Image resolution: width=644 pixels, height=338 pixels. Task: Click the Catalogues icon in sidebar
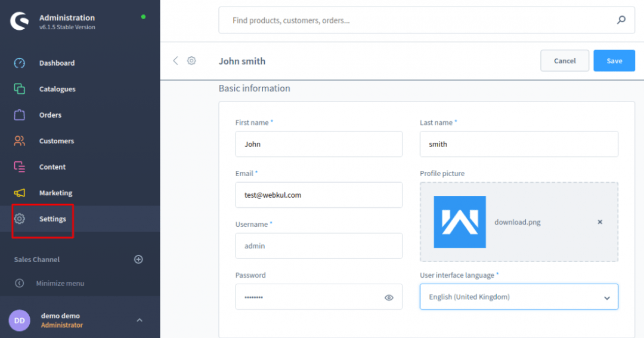pos(19,89)
